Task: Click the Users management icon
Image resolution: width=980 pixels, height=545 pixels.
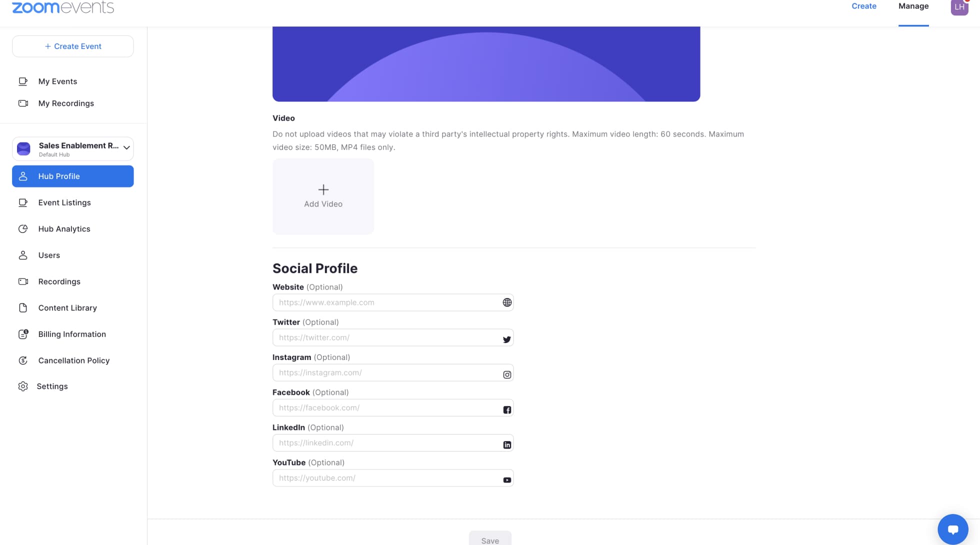Action: pyautogui.click(x=23, y=255)
